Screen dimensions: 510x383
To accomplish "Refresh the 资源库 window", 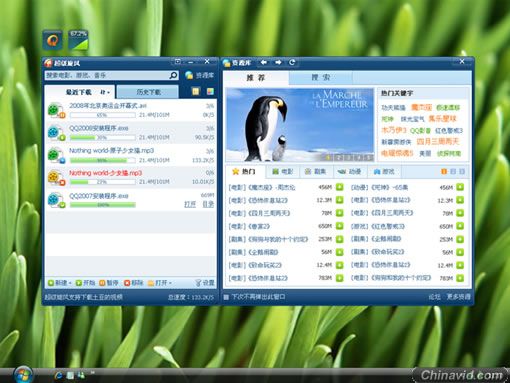I will 292,62.
